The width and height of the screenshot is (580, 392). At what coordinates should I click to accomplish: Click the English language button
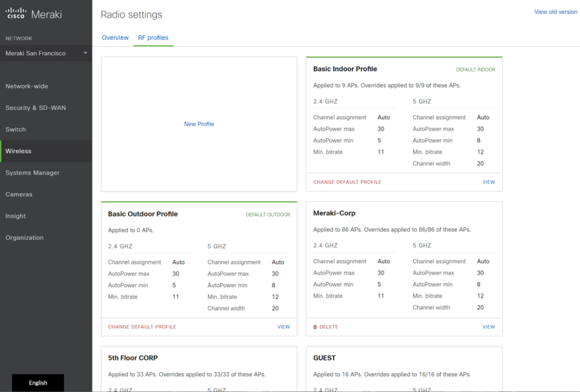38,383
